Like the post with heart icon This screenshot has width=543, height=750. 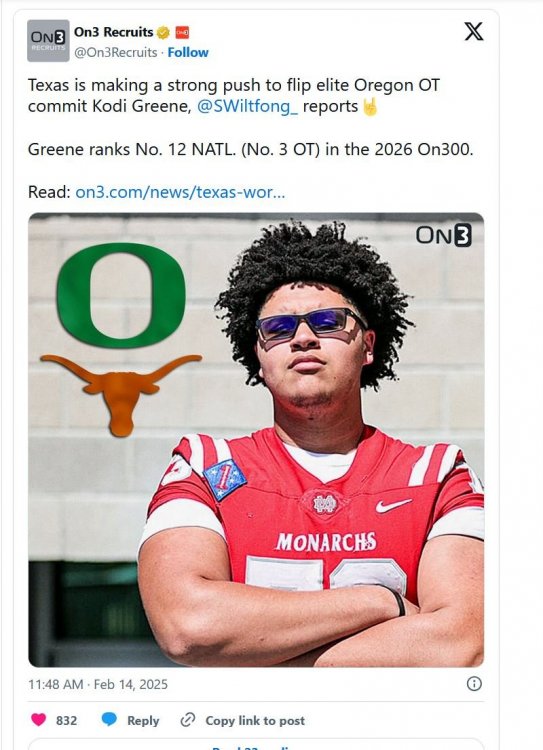(x=39, y=720)
